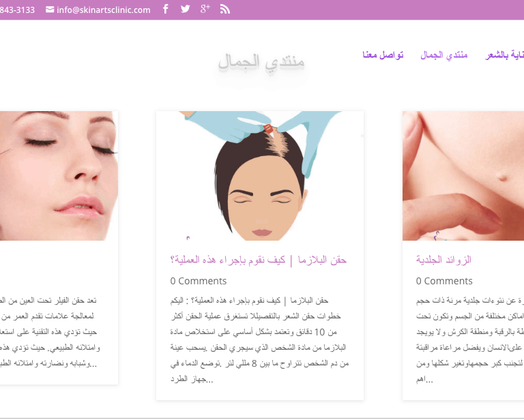Open the حقن البلازما article title
The image size is (524, 420).
click(x=259, y=260)
